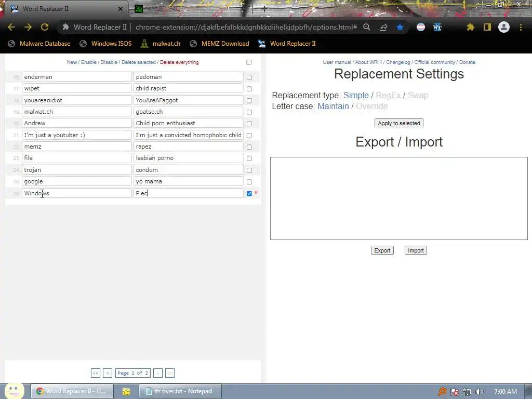The image size is (532, 399).
Task: Set letter case to Maintain
Action: point(333,106)
